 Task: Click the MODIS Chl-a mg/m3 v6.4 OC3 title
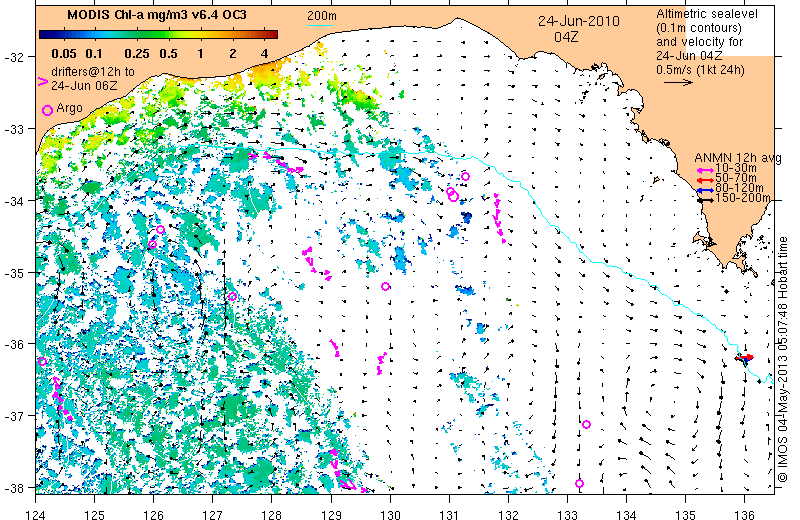click(x=157, y=15)
